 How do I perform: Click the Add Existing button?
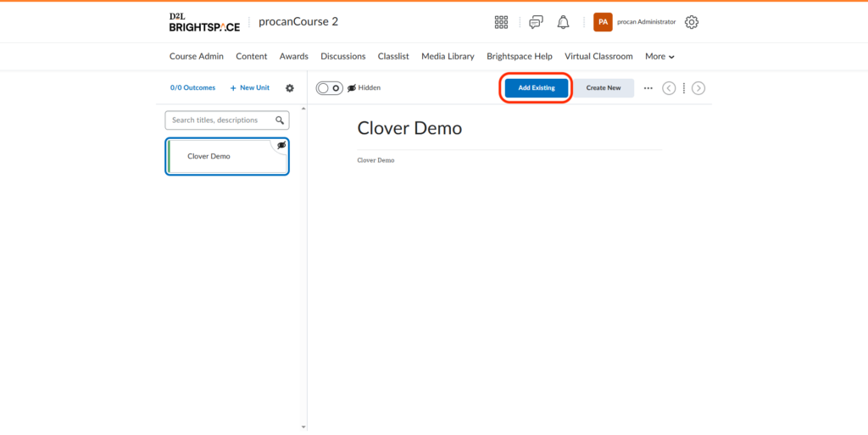tap(537, 88)
